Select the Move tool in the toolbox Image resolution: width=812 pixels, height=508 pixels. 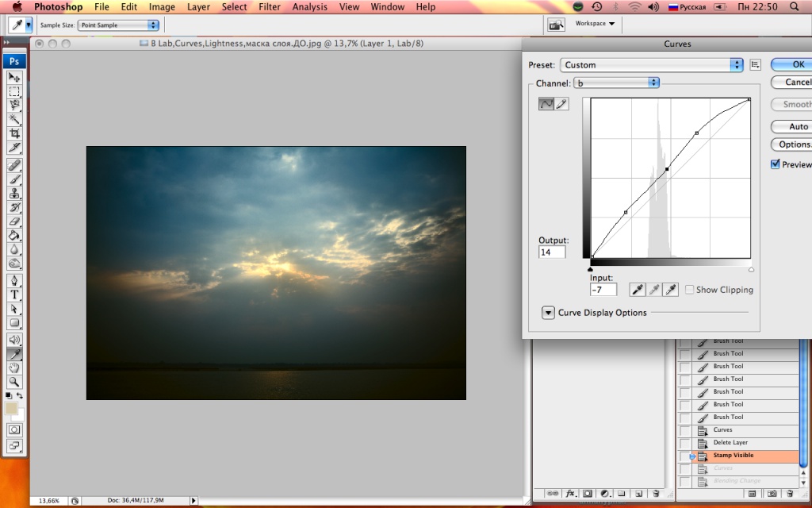pos(14,77)
